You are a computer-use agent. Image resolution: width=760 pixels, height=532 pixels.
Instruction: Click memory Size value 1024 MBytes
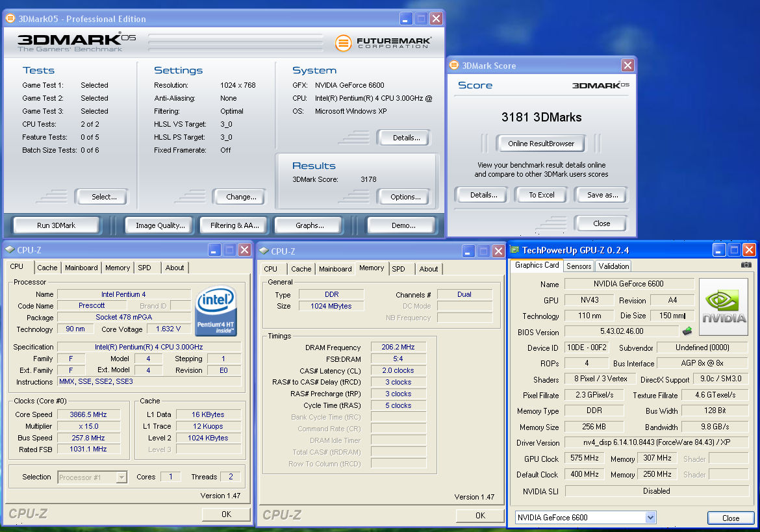[331, 306]
